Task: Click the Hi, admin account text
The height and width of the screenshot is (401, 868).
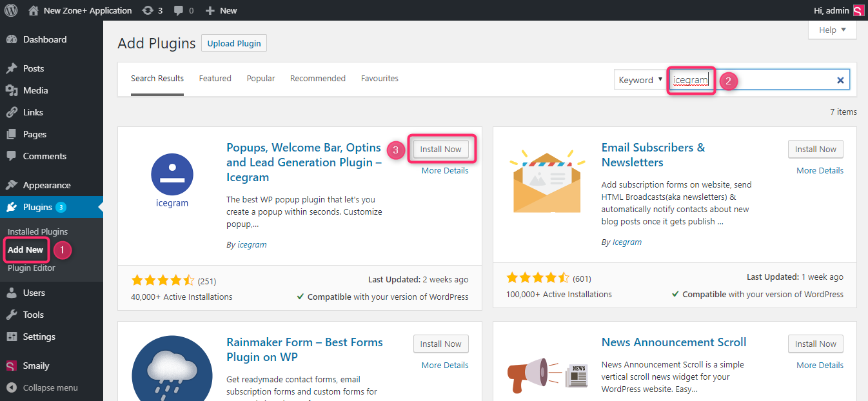Action: [x=832, y=10]
